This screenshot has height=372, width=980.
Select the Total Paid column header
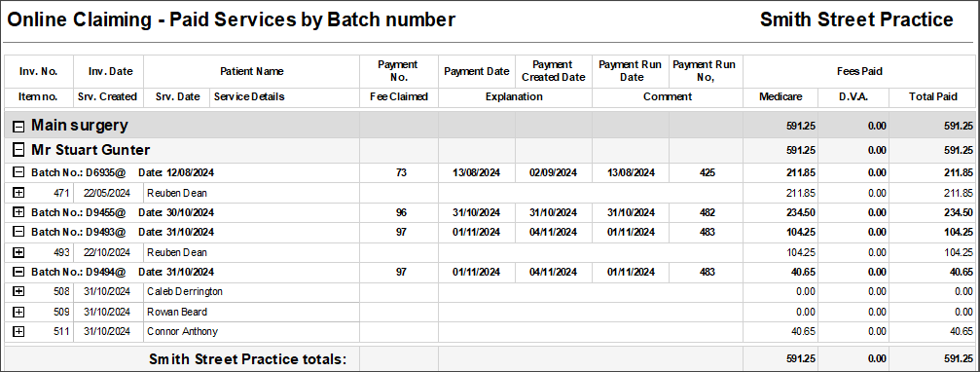[932, 97]
